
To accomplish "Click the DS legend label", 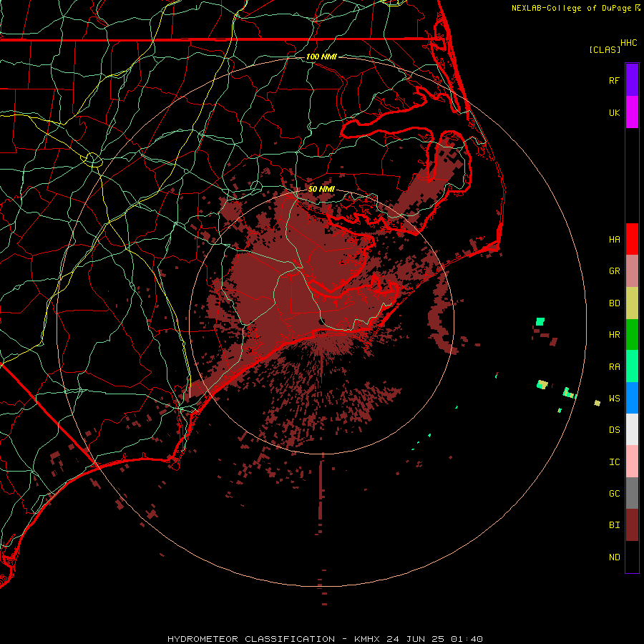I will [x=614, y=430].
